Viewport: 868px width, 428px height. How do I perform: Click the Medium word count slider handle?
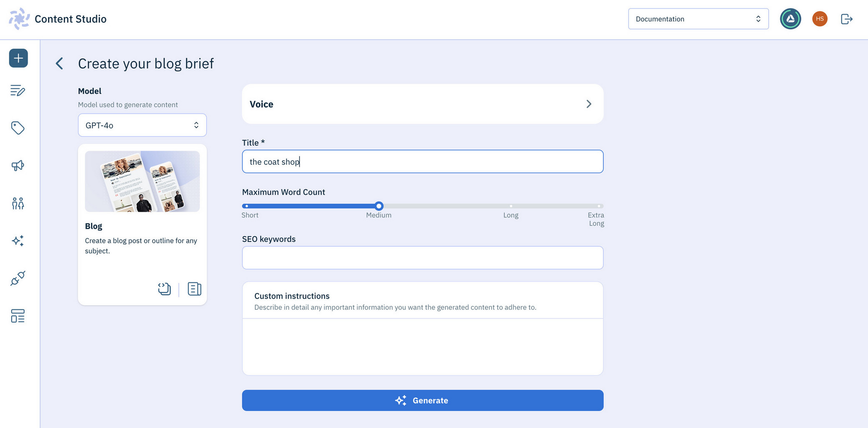tap(379, 206)
